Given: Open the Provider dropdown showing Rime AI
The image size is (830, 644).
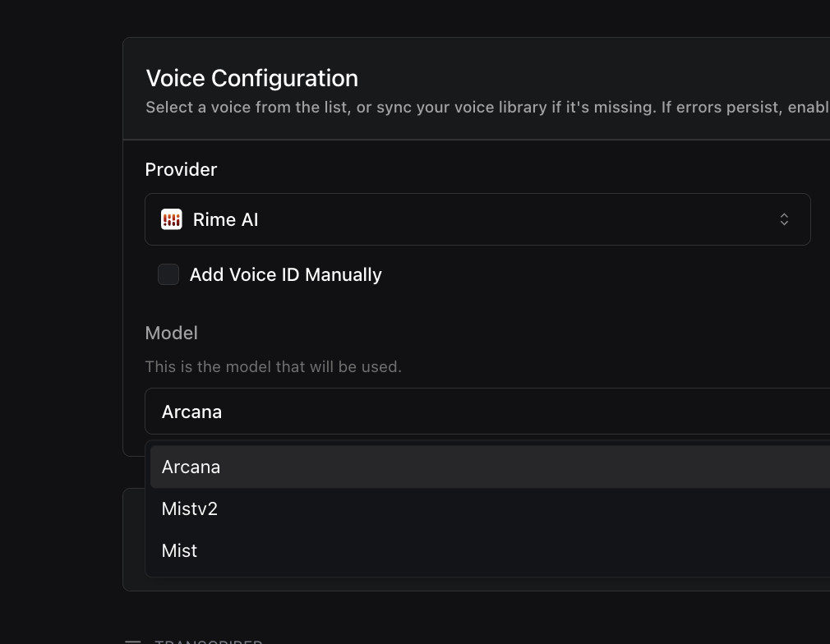Looking at the screenshot, I should (477, 219).
